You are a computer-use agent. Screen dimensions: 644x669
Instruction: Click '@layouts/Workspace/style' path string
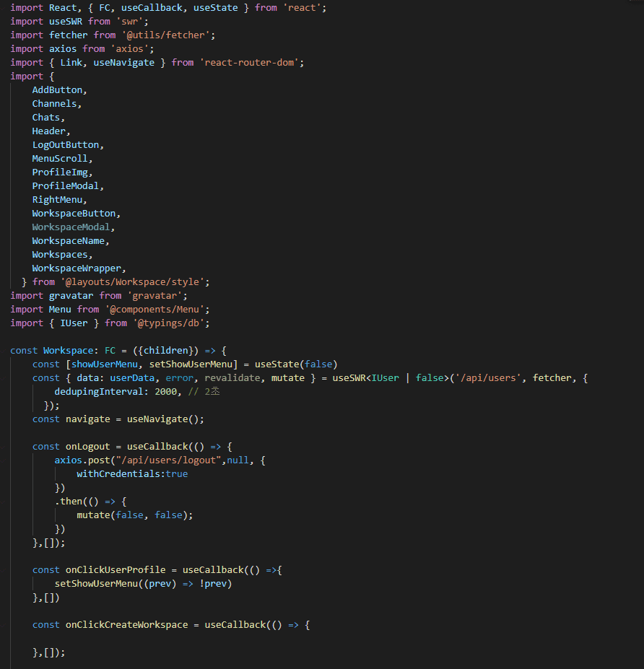coord(132,282)
